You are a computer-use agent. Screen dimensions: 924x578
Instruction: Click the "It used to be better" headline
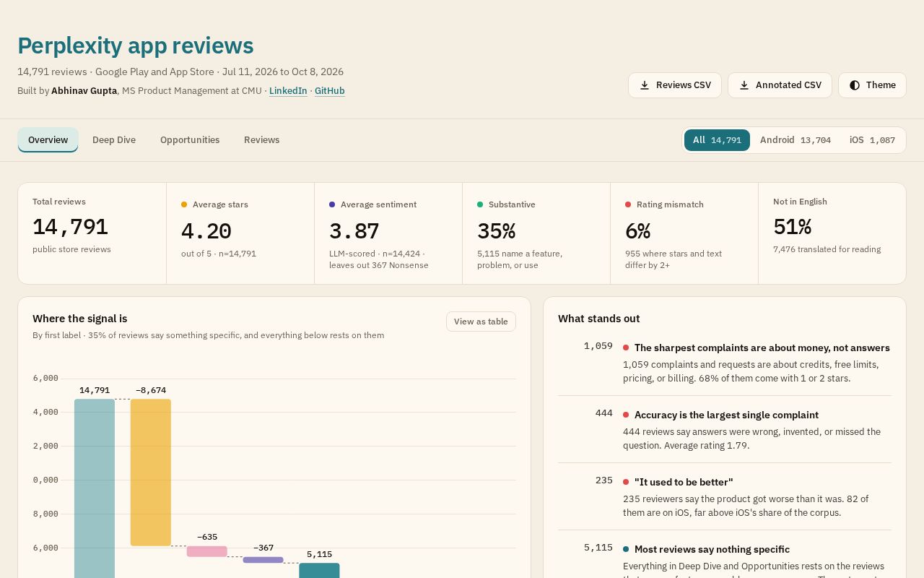pos(684,482)
